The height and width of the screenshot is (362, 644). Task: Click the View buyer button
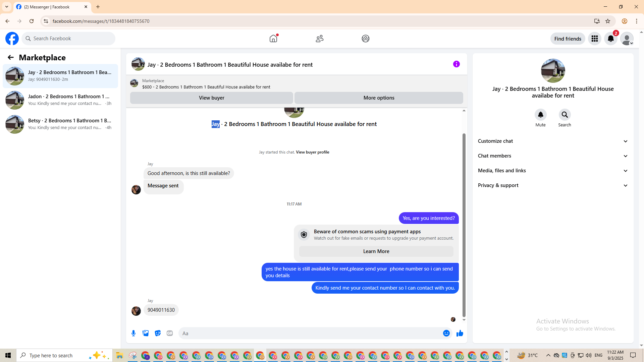(212, 98)
